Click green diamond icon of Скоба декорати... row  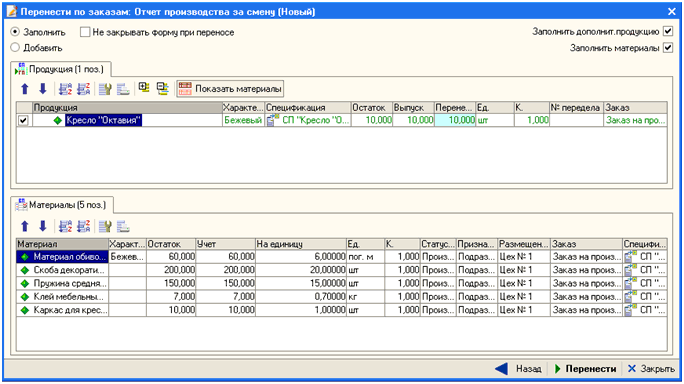25,271
